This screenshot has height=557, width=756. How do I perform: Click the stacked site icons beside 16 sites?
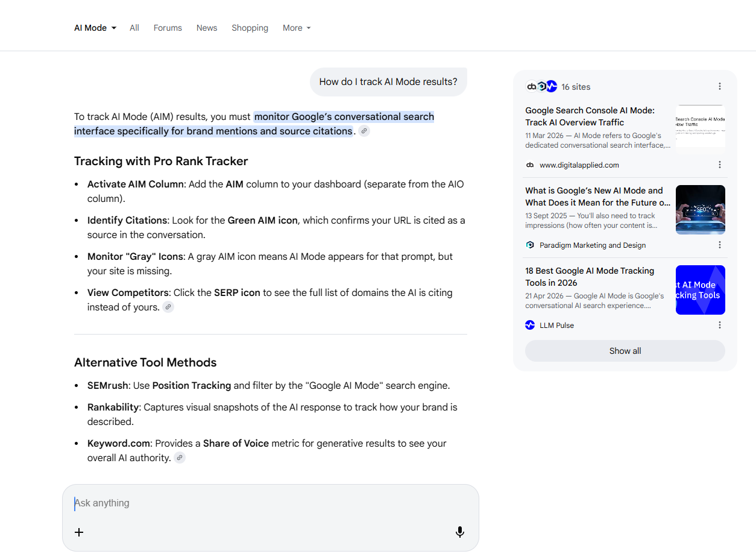[541, 87]
